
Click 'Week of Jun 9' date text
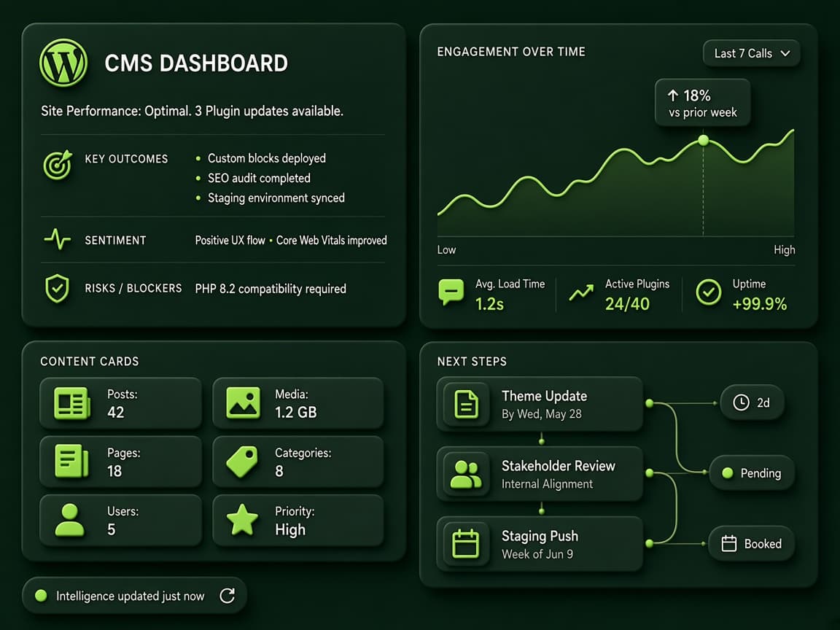(x=537, y=554)
